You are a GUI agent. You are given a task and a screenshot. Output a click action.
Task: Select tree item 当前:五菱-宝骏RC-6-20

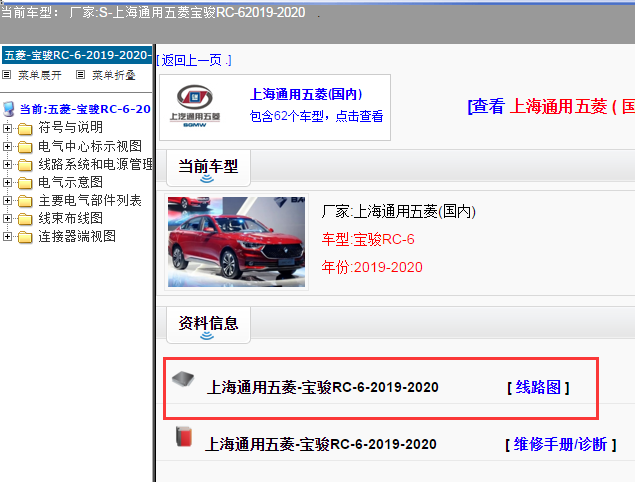[85, 109]
